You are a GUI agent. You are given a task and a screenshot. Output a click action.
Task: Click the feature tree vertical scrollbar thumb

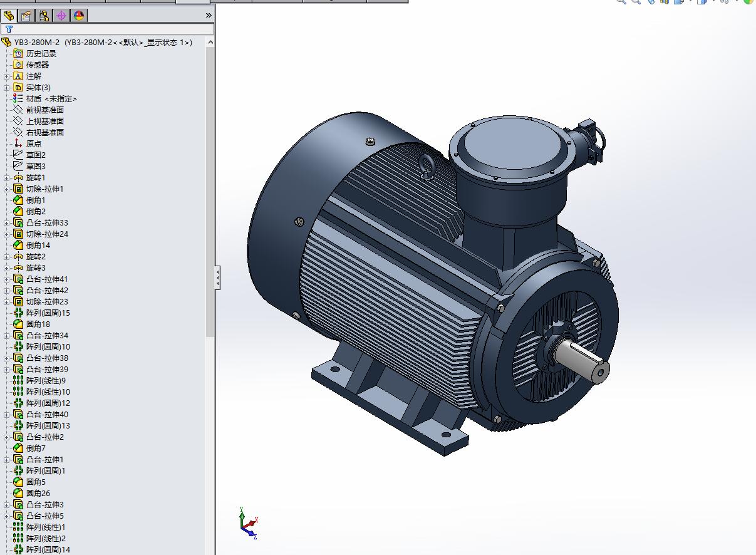(x=210, y=192)
